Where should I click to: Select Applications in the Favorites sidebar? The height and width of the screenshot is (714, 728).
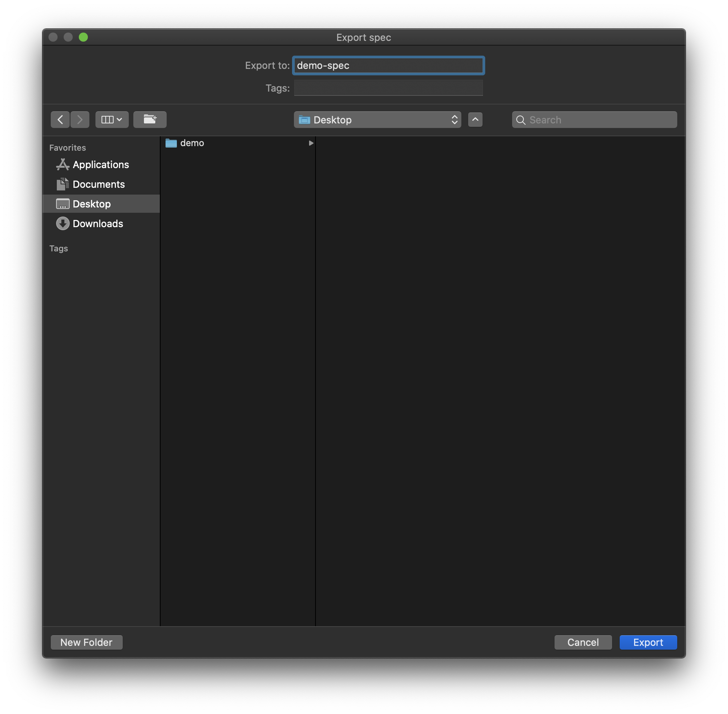pos(101,165)
